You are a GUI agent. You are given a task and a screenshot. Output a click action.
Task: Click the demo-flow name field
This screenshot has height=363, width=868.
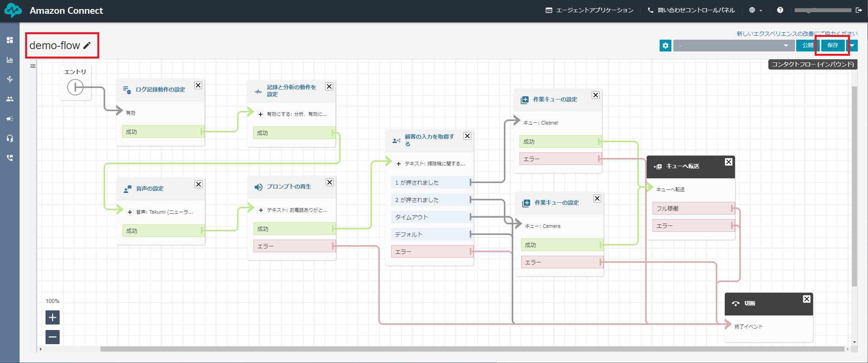tap(55, 46)
